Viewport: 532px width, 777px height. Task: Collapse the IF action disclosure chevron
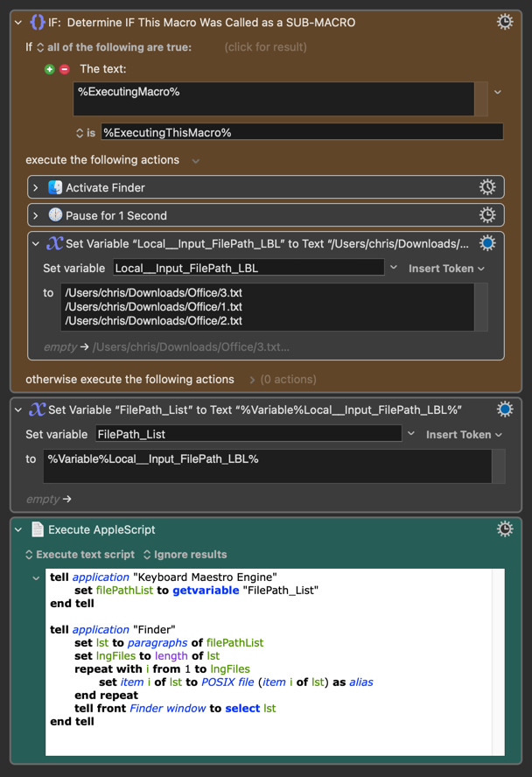tap(18, 23)
